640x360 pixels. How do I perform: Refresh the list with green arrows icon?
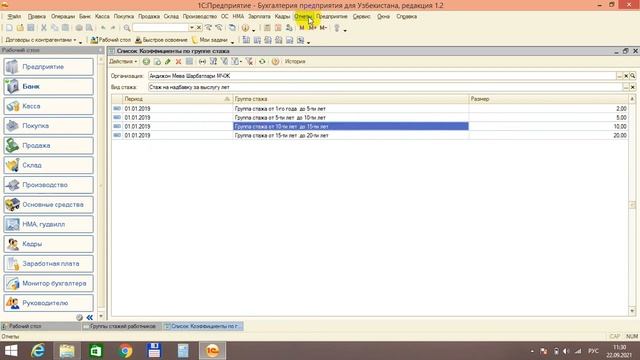pyautogui.click(x=262, y=62)
